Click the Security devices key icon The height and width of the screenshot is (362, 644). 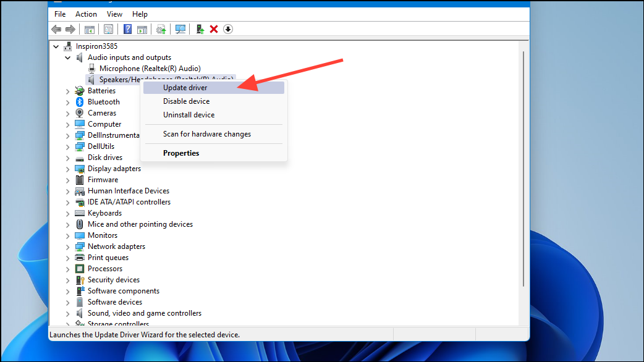[x=80, y=280]
